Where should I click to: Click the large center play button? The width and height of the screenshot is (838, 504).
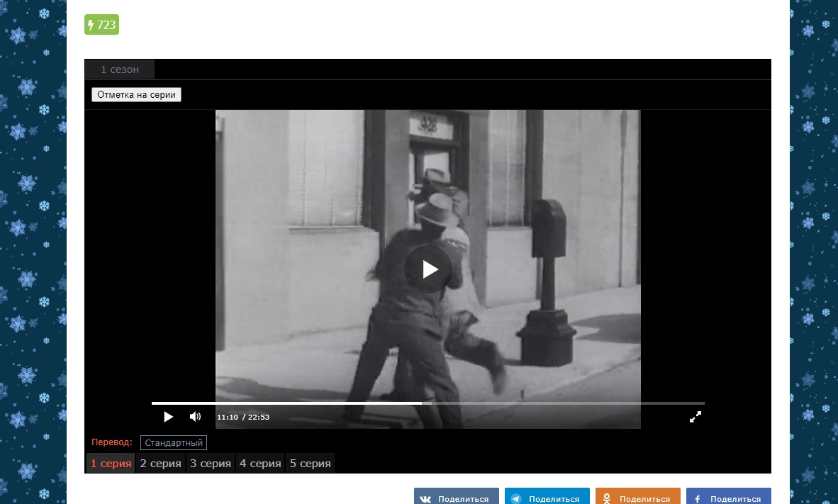click(x=428, y=269)
